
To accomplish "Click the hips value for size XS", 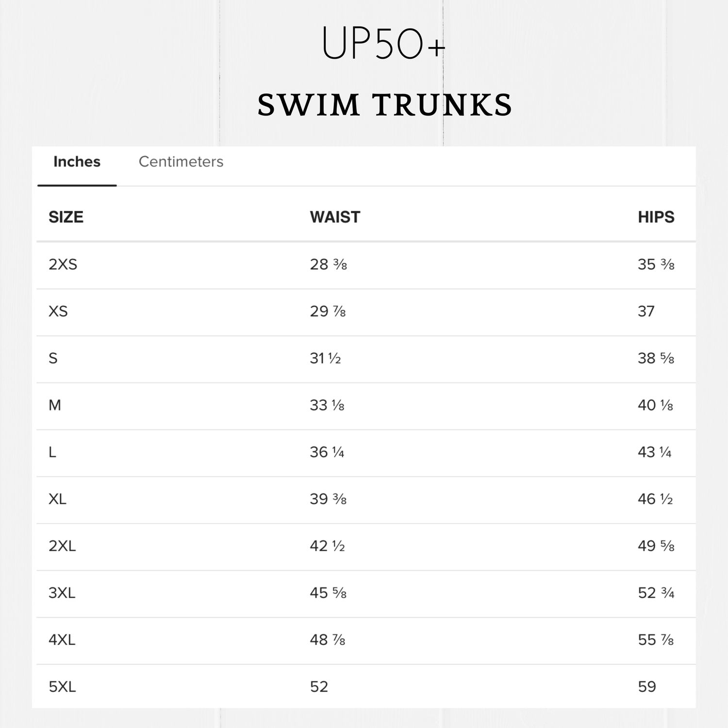I will (x=646, y=311).
